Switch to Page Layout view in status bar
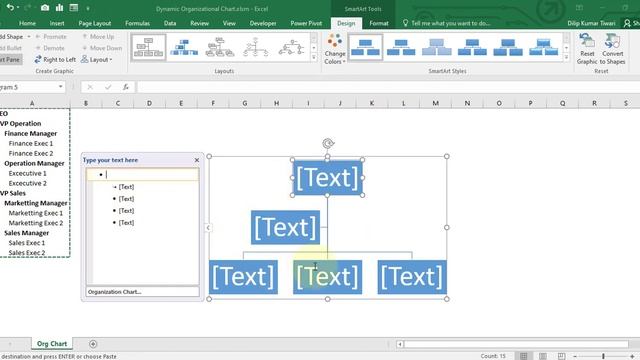The image size is (640, 360). click(542, 356)
